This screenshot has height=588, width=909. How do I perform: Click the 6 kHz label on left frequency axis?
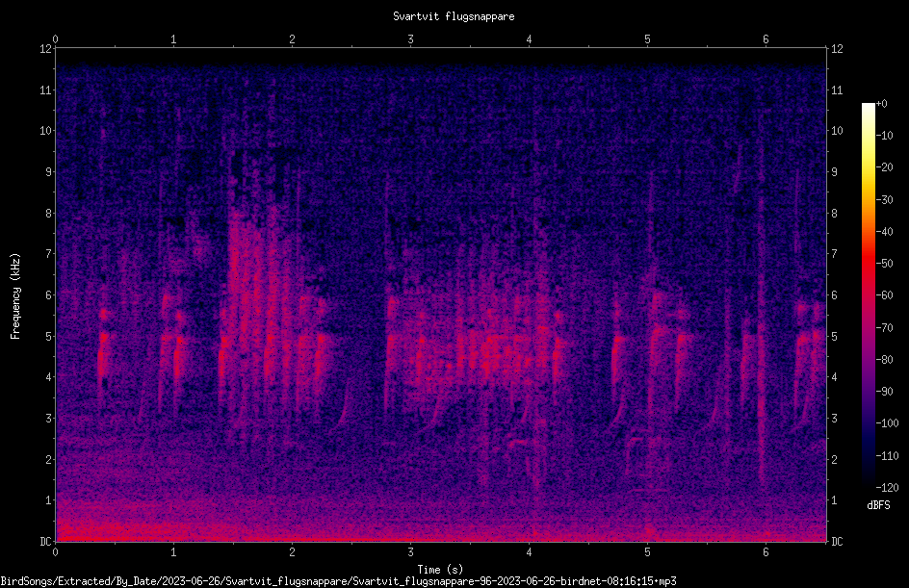pos(49,294)
